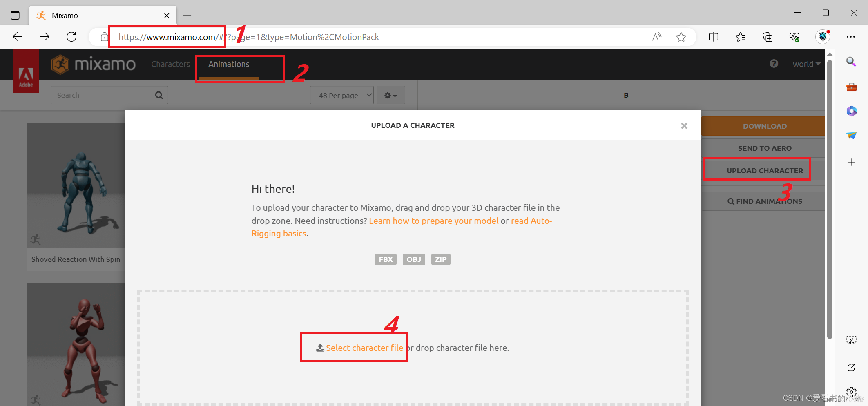Screen dimensions: 868x406
Task: Open the sidebar paper plane icon
Action: (x=851, y=136)
